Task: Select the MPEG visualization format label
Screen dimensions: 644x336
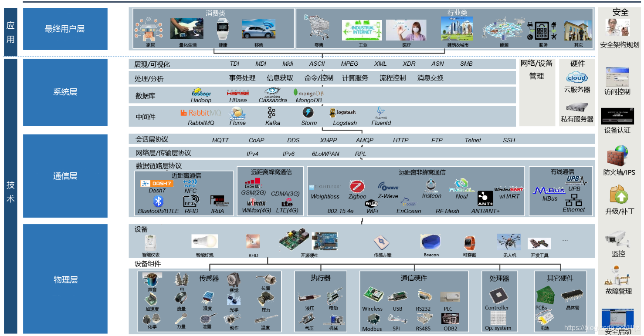Action: pyautogui.click(x=349, y=64)
